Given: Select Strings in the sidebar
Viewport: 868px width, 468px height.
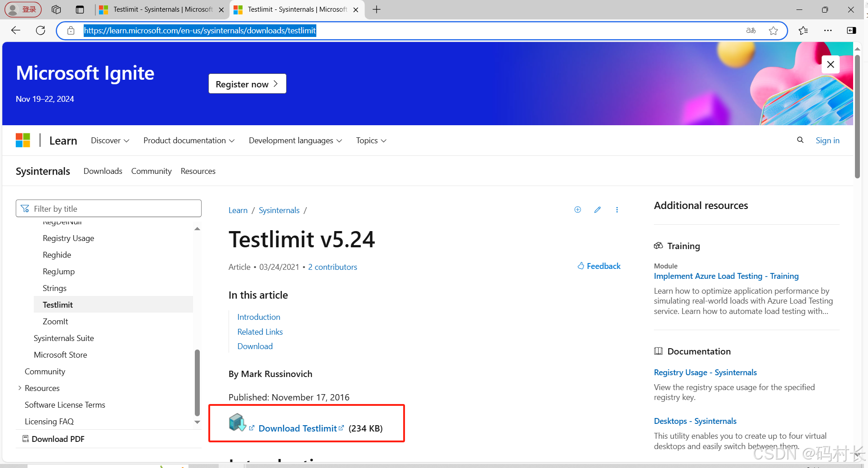Looking at the screenshot, I should (54, 288).
